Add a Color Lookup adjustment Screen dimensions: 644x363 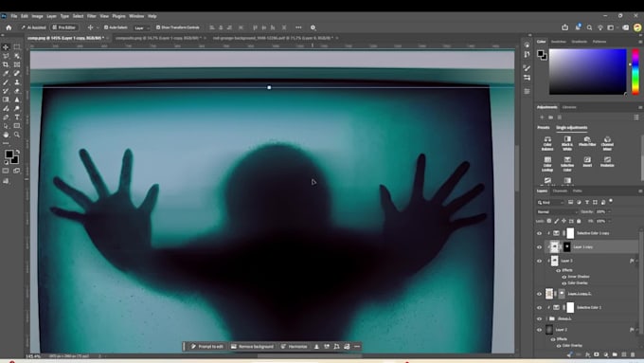(x=547, y=164)
